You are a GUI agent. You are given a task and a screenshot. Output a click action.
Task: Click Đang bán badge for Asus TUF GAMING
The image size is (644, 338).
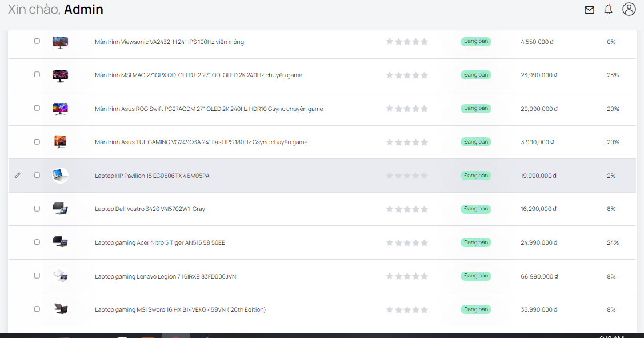[475, 142]
